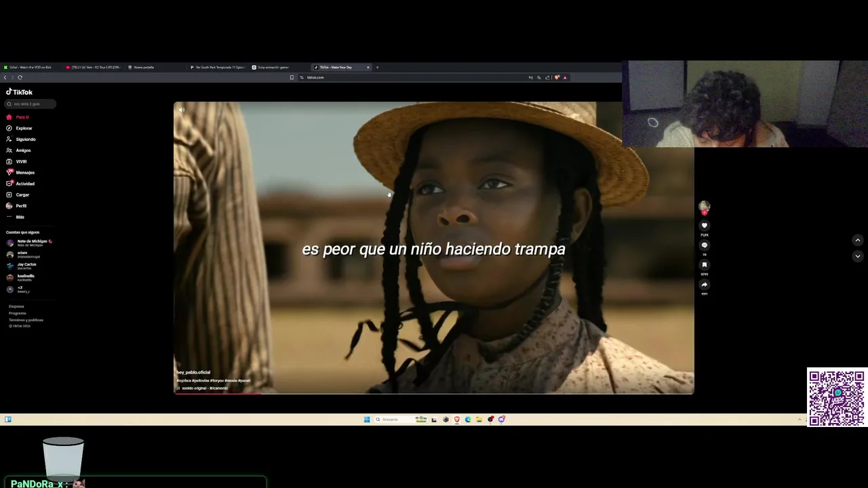Open Mensajes inbox
This screenshot has width=868, height=488.
point(20,172)
